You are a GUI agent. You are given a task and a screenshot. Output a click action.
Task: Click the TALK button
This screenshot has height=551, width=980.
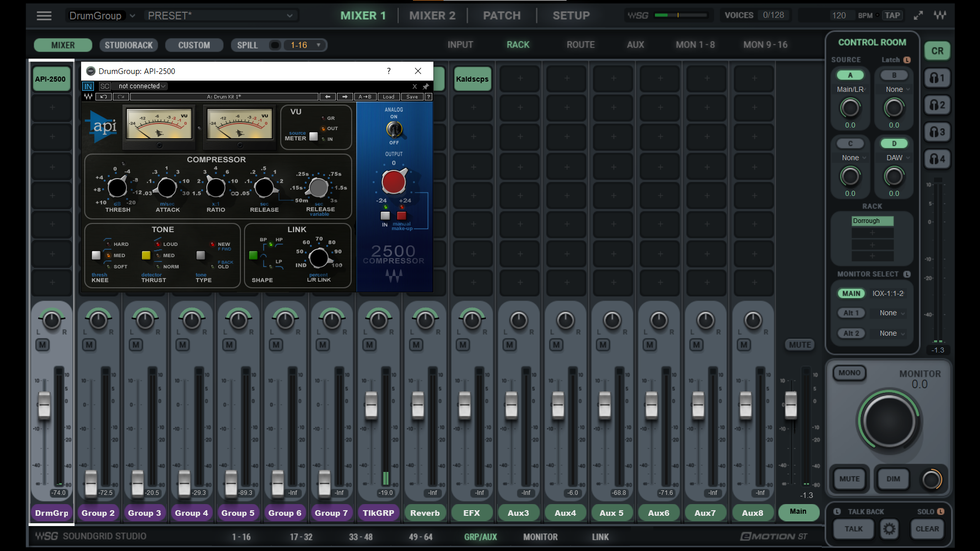[x=853, y=529]
